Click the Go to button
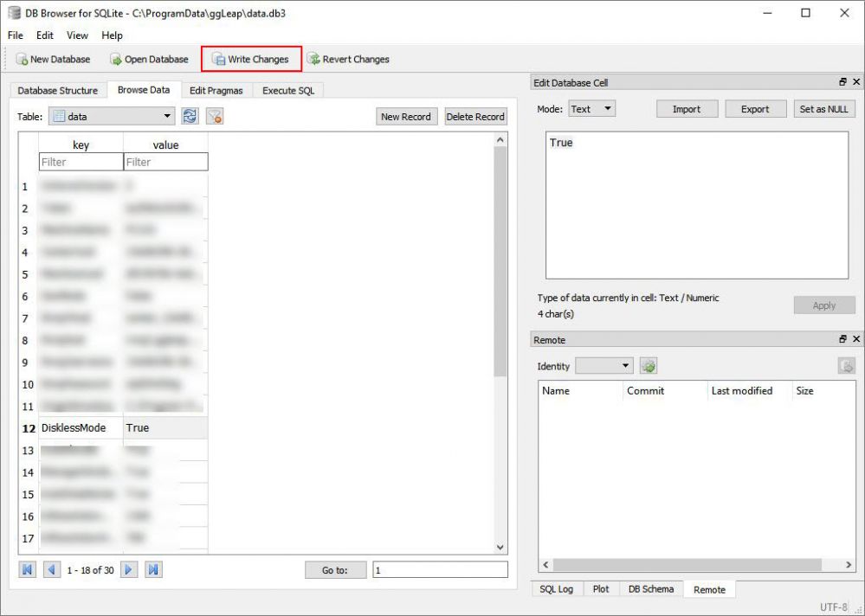 tap(335, 570)
